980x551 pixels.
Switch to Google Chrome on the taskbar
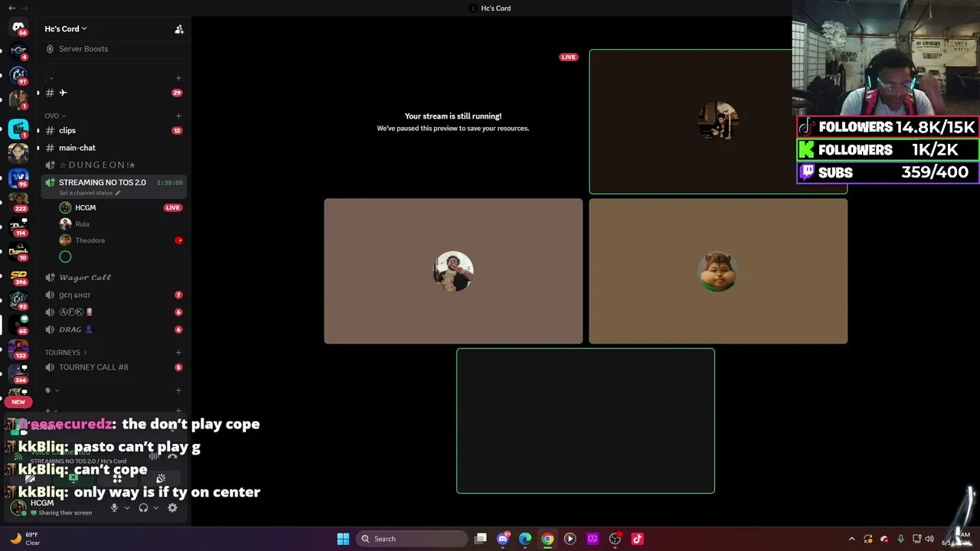(547, 539)
